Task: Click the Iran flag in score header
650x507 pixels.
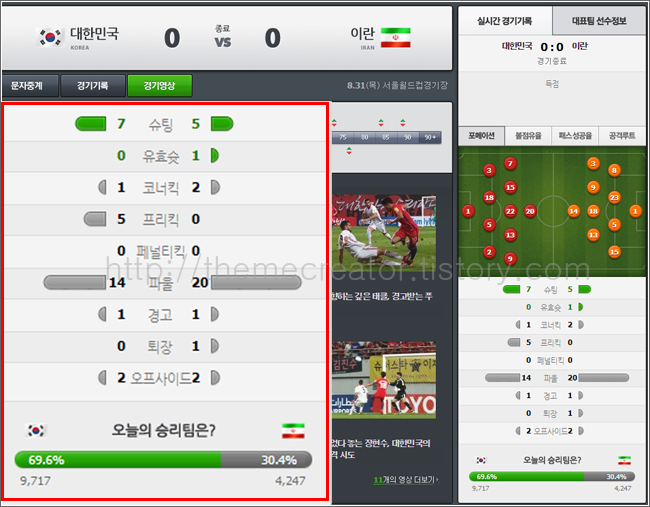Action: tap(395, 37)
